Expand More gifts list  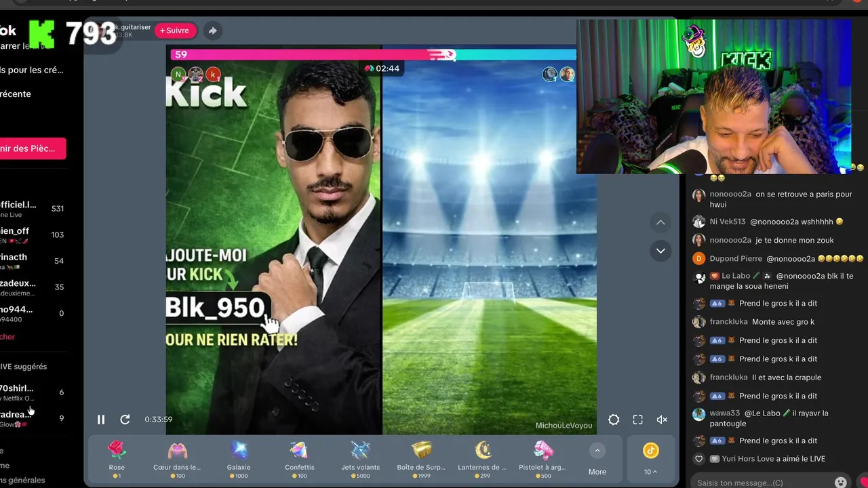point(597,460)
